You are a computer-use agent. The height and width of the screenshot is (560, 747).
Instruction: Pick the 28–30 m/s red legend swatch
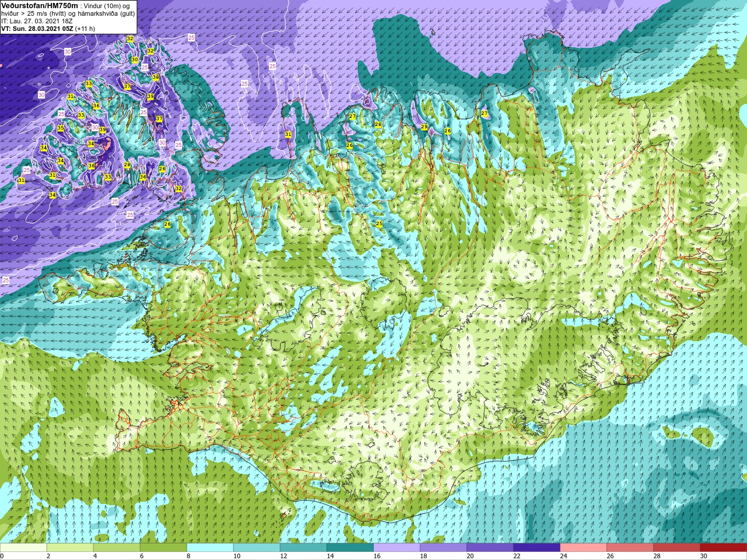coord(677,548)
